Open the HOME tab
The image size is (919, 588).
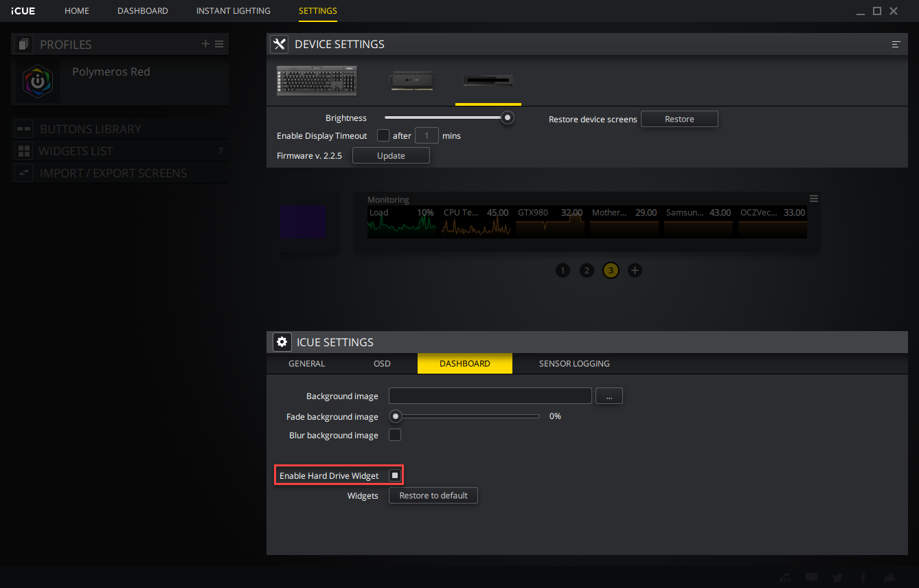[x=77, y=11]
